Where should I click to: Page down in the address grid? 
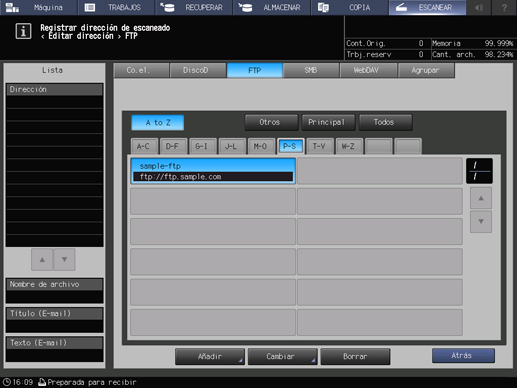(481, 221)
